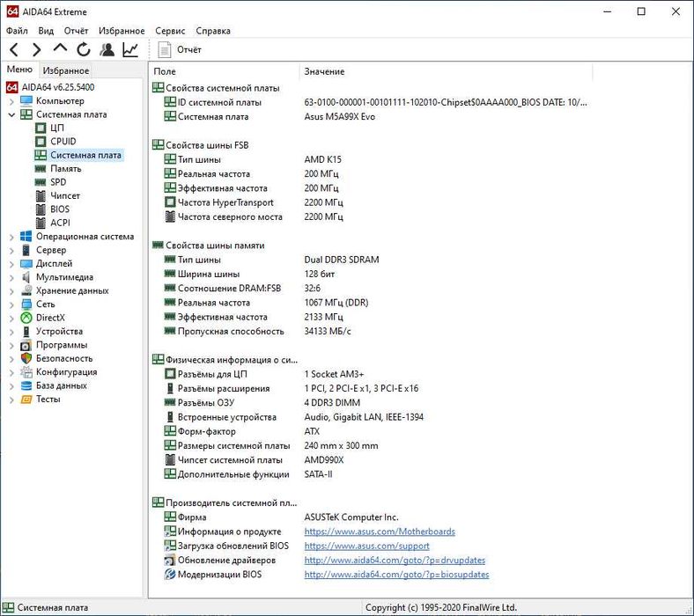
Task: Click the Значение column header
Action: [447, 71]
